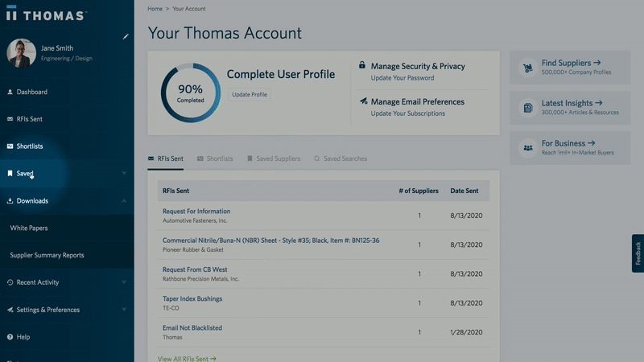The height and width of the screenshot is (362, 644).
Task: Open the Update Your Password link
Action: tap(402, 78)
